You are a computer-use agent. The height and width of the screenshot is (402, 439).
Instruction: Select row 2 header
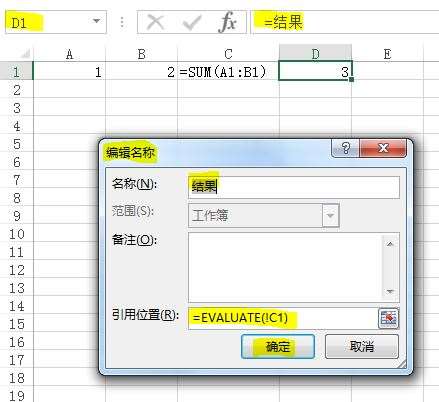point(17,90)
